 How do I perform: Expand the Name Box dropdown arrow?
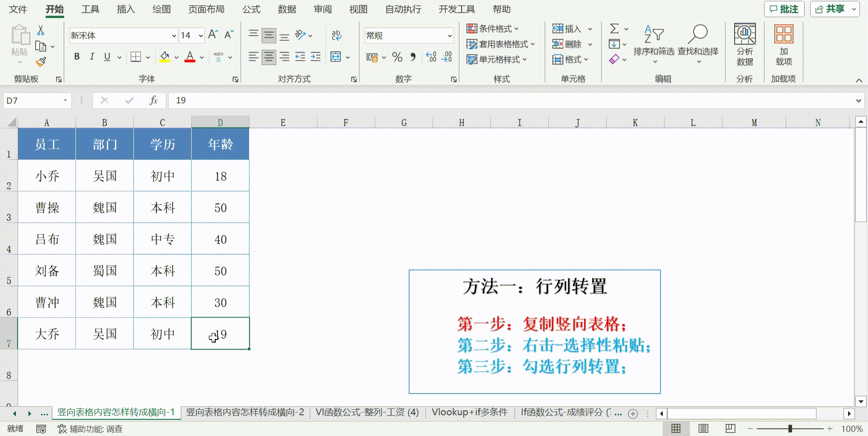tap(65, 100)
